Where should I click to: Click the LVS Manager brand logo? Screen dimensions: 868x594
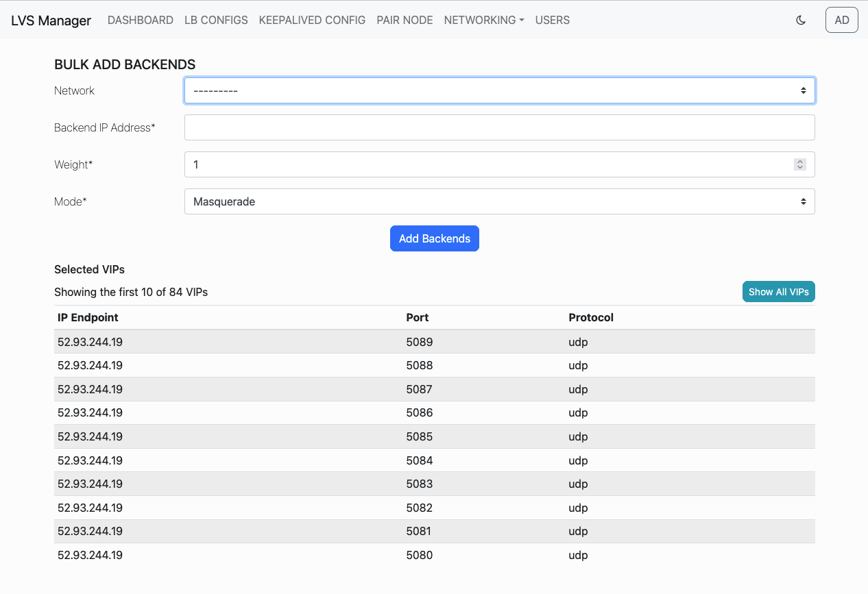tap(51, 21)
